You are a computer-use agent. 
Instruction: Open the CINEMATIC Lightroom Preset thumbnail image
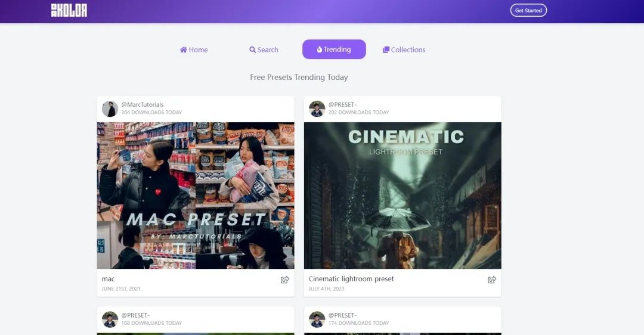tap(402, 196)
